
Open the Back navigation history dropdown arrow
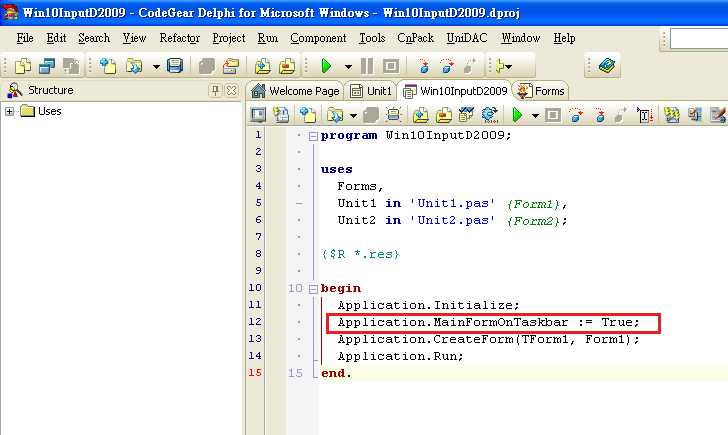[509, 67]
